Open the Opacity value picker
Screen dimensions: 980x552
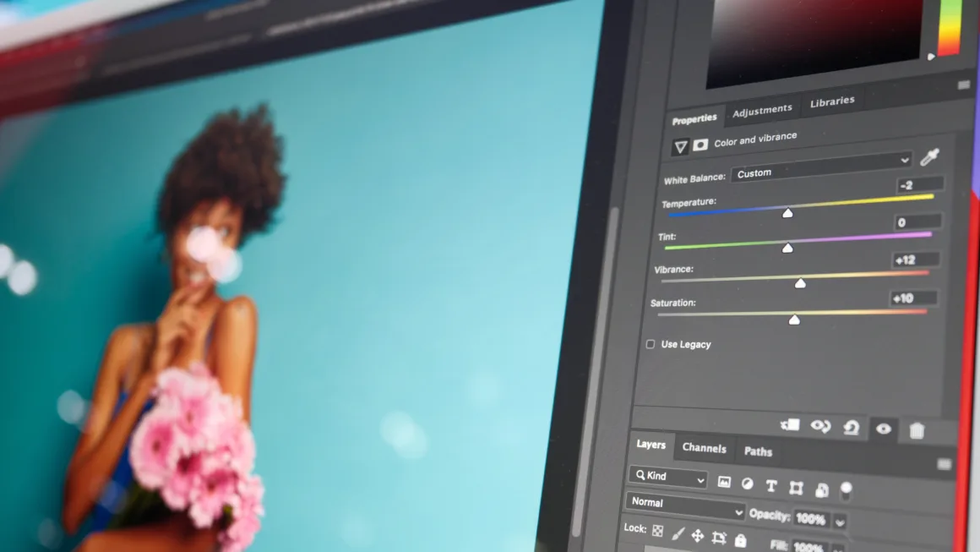(x=840, y=522)
